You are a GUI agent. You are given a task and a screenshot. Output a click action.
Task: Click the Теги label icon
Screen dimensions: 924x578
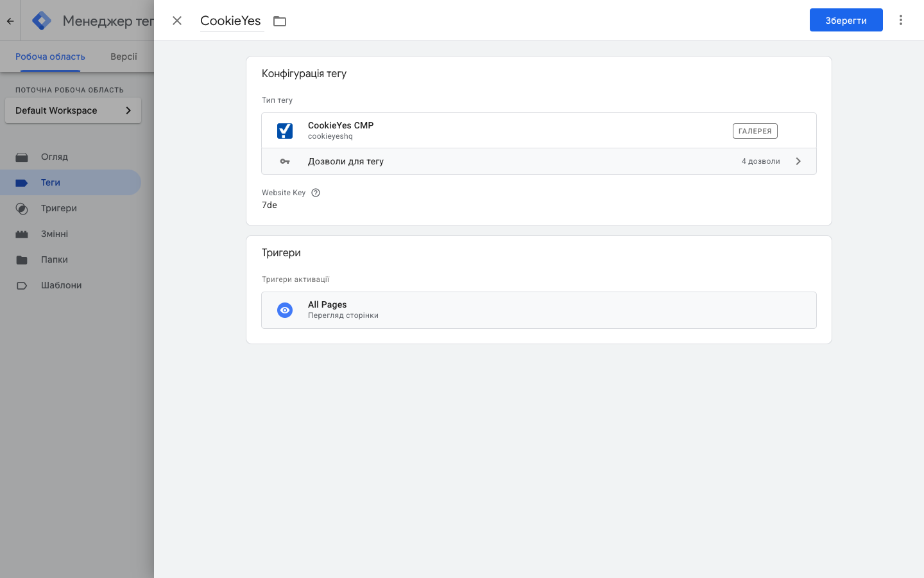pyautogui.click(x=22, y=183)
